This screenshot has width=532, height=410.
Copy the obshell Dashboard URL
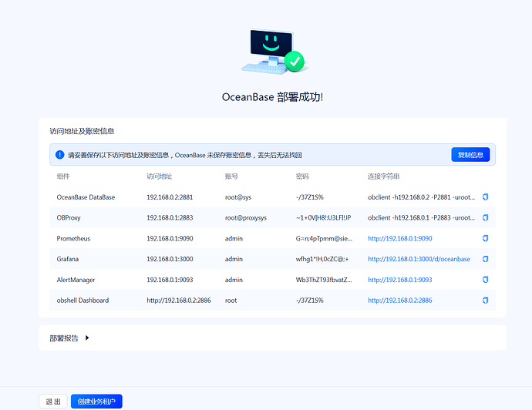[x=485, y=301]
